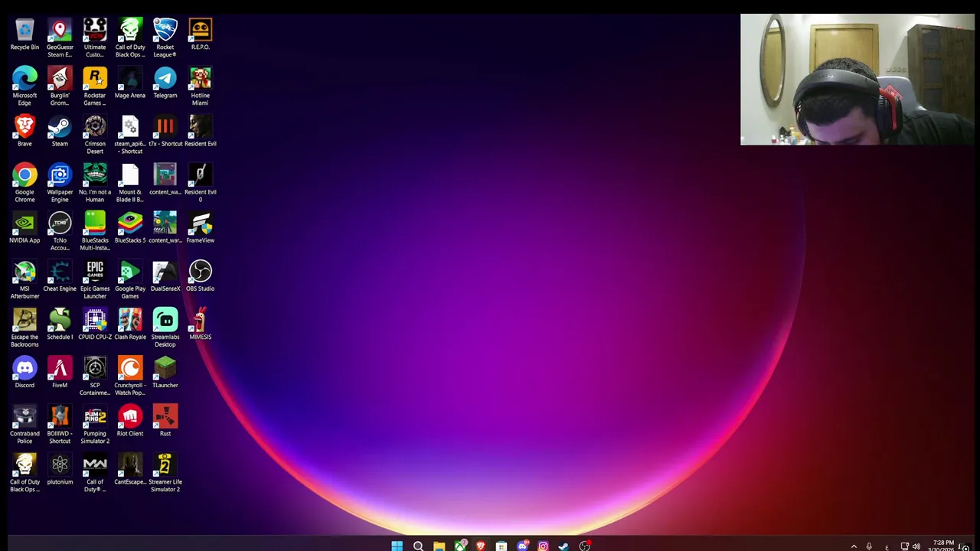This screenshot has height=551, width=980.
Task: Launch BlueStacks 5 shortcut
Action: coord(130,228)
